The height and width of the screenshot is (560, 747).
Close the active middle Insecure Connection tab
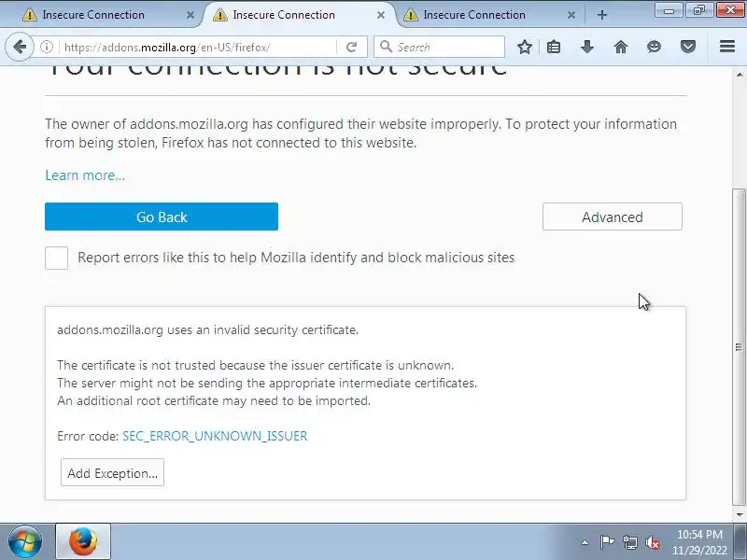tap(381, 15)
